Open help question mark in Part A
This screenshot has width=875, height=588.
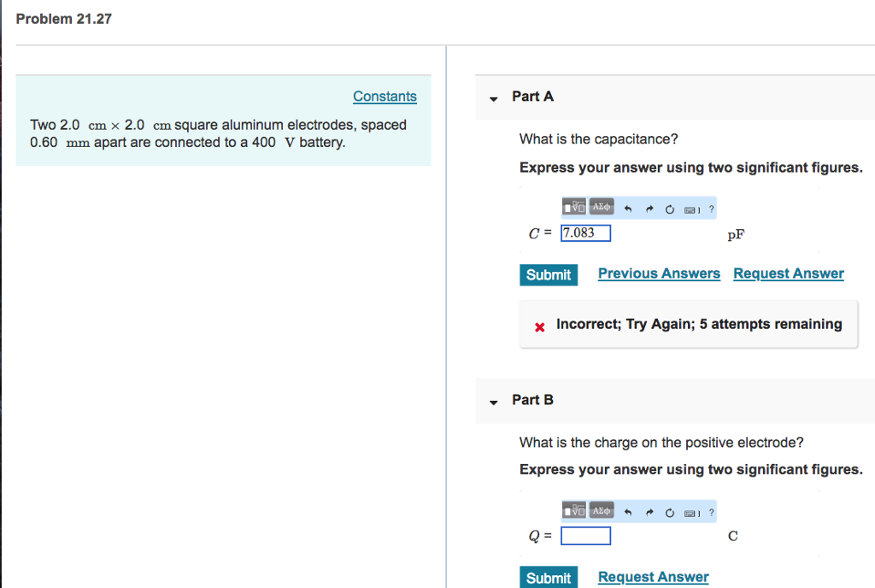pos(712,209)
